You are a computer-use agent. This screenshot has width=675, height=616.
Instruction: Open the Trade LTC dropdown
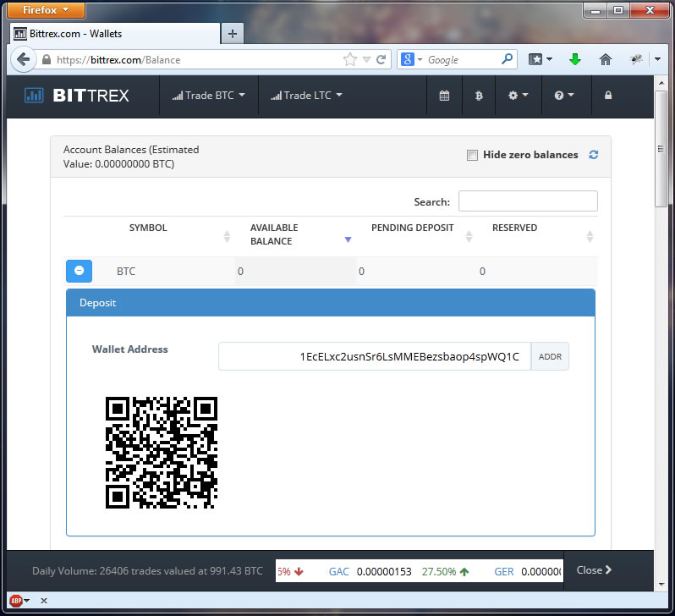306,96
